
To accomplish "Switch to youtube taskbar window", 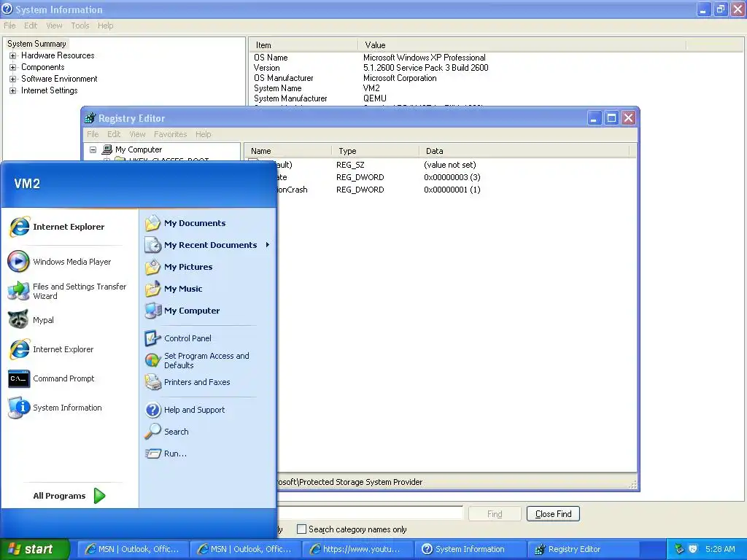I will pos(357,549).
